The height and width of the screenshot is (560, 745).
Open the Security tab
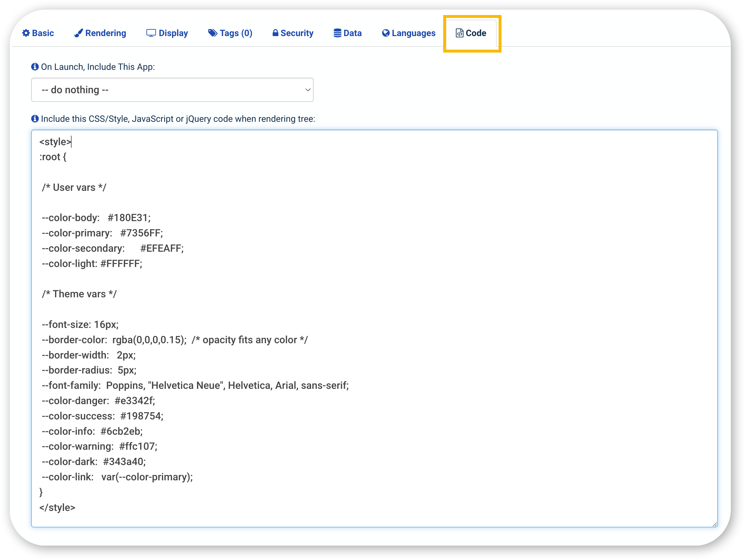tap(297, 33)
